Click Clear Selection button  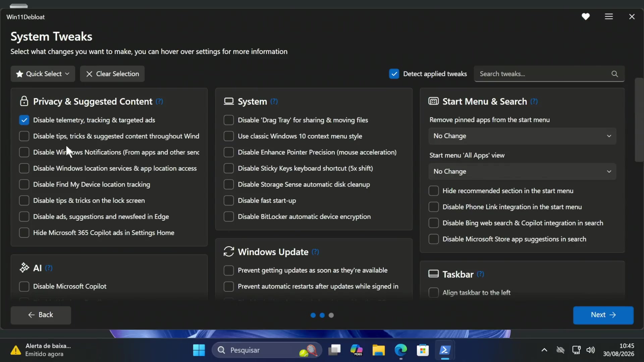[x=112, y=74]
